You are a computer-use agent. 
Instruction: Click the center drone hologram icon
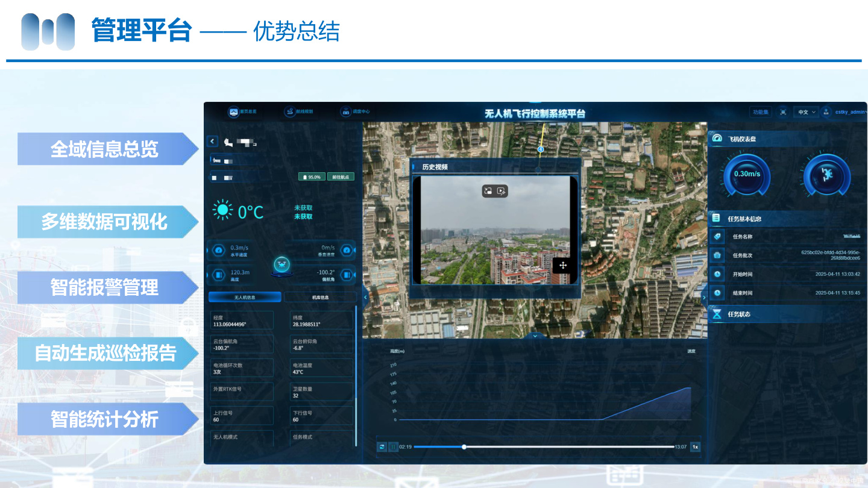click(x=281, y=266)
